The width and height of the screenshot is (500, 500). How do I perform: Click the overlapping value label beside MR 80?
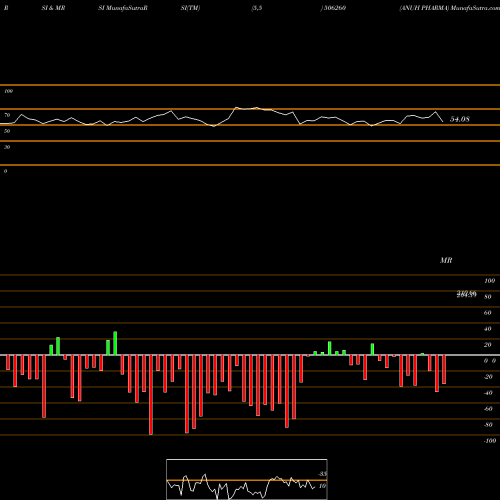(466, 294)
